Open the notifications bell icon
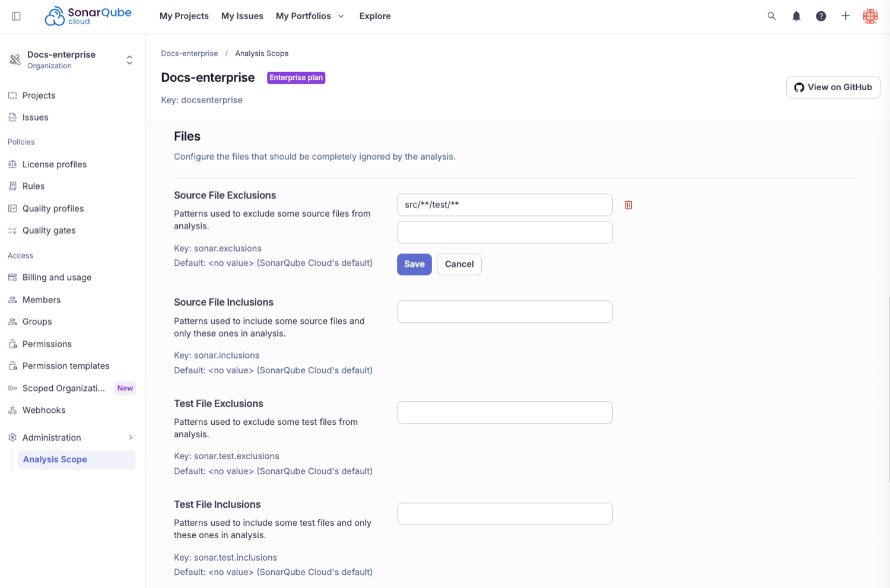Viewport: 890px width, 588px height. (796, 16)
